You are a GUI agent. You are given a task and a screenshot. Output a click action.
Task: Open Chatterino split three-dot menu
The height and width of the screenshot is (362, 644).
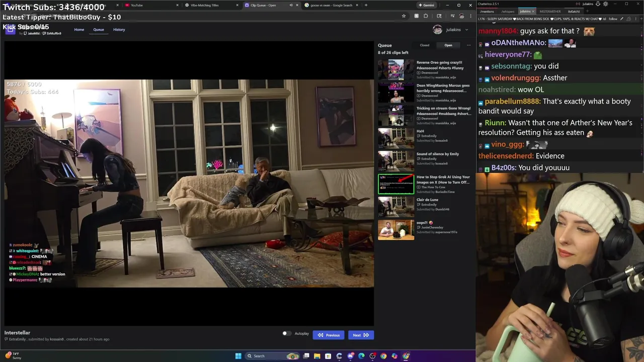coord(635,19)
